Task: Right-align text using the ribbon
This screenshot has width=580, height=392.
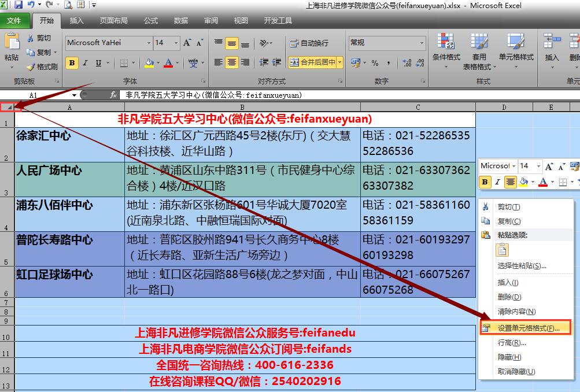Action: (x=245, y=62)
